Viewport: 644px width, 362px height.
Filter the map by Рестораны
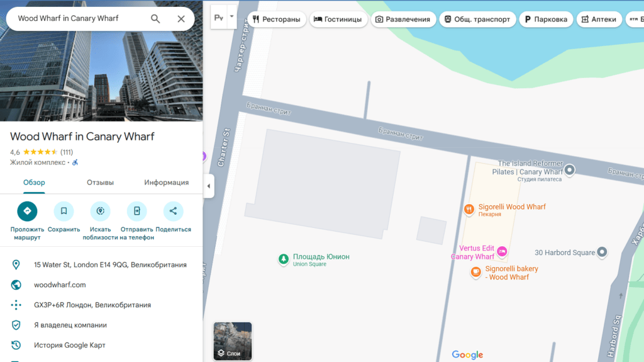click(277, 20)
